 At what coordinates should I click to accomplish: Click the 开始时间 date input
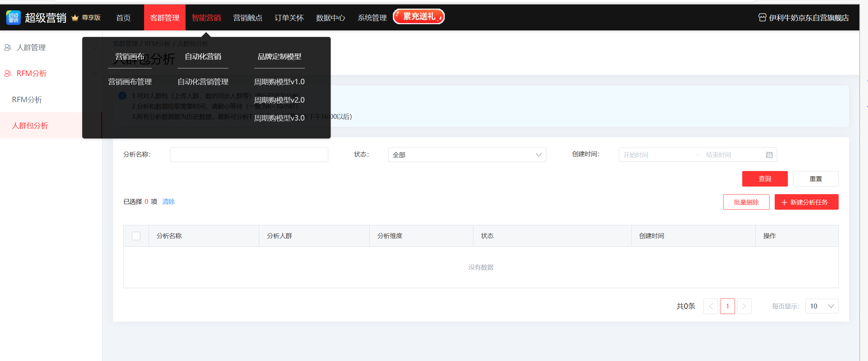click(657, 155)
